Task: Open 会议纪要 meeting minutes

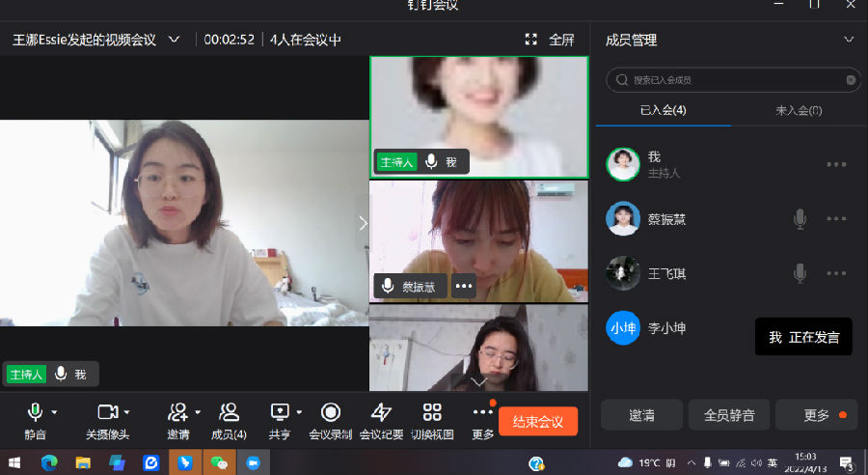Action: pos(382,413)
